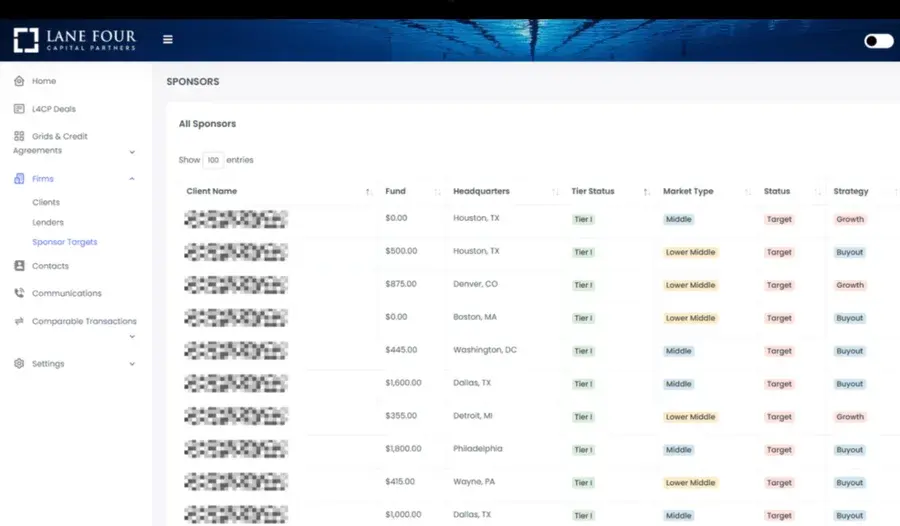Open the Contacts menu item
Screen dimensions: 900x526
51,266
